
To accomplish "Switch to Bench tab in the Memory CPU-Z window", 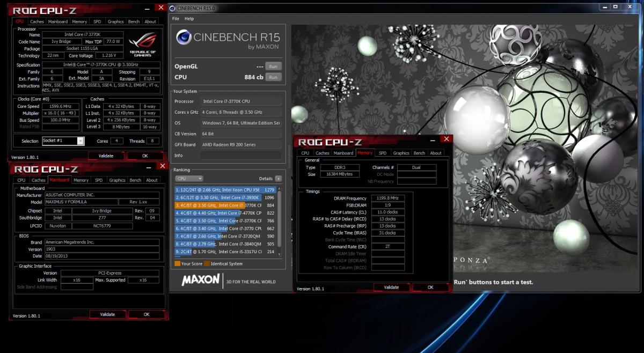I will (419, 153).
